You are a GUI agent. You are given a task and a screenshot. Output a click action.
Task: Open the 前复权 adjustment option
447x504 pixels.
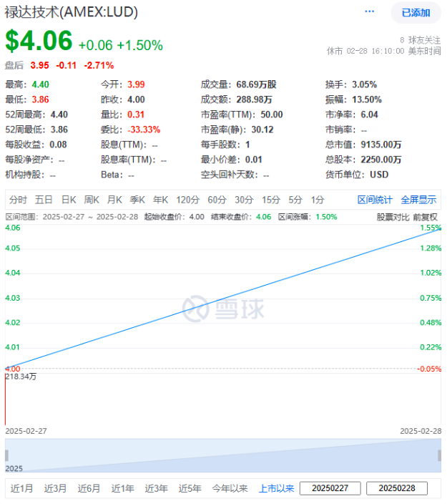point(425,218)
